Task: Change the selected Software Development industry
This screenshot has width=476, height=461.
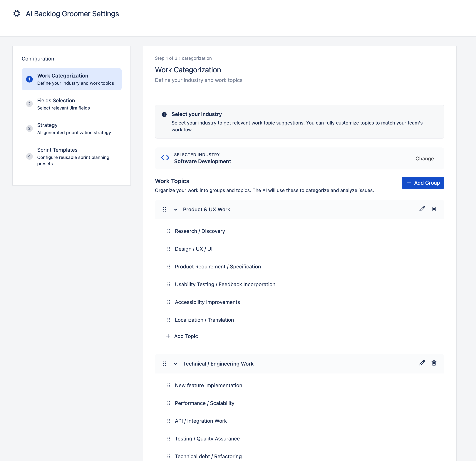Action: click(424, 159)
